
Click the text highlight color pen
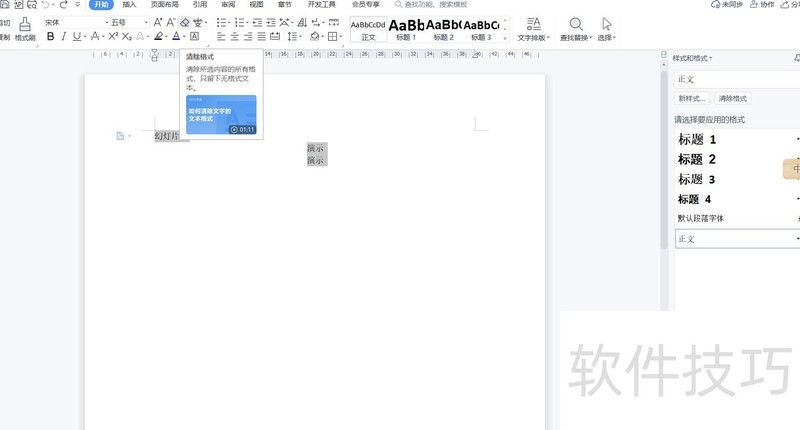(159, 36)
